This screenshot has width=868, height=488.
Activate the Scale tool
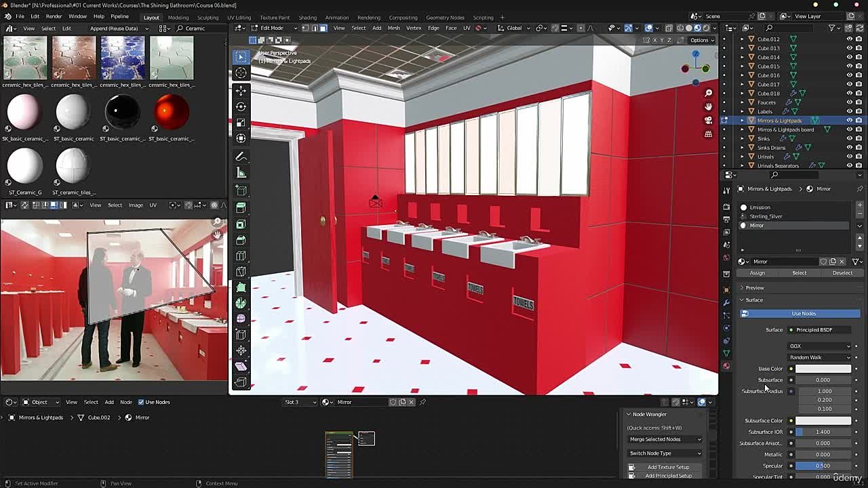tap(241, 123)
